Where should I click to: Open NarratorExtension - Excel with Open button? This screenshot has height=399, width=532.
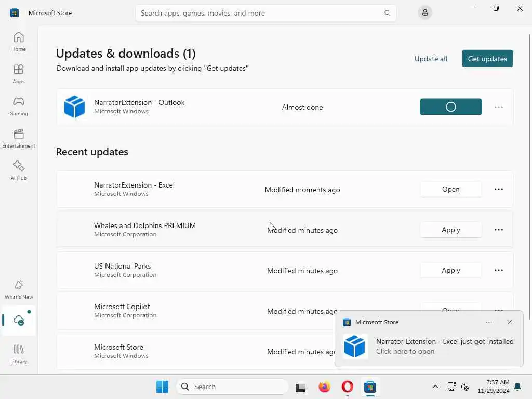coord(450,189)
